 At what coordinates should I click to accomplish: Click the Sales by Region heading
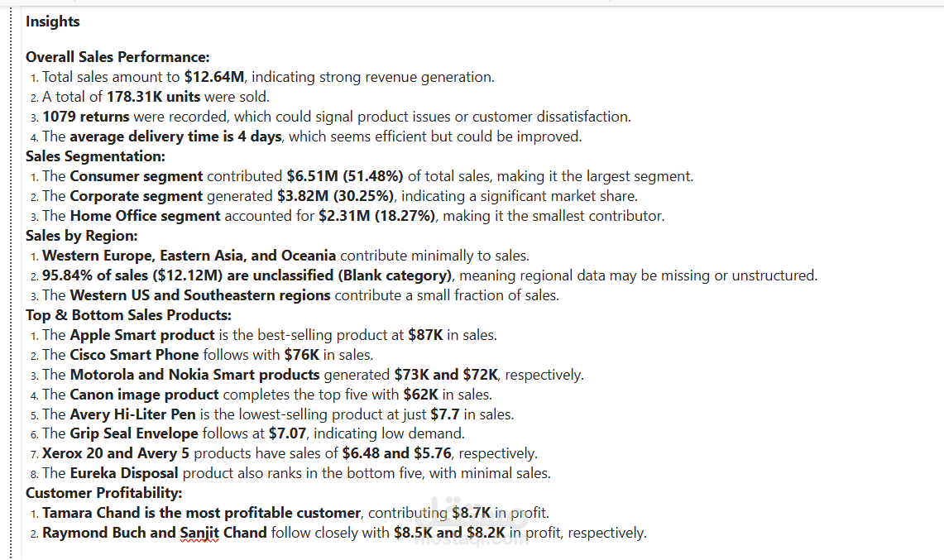(81, 236)
